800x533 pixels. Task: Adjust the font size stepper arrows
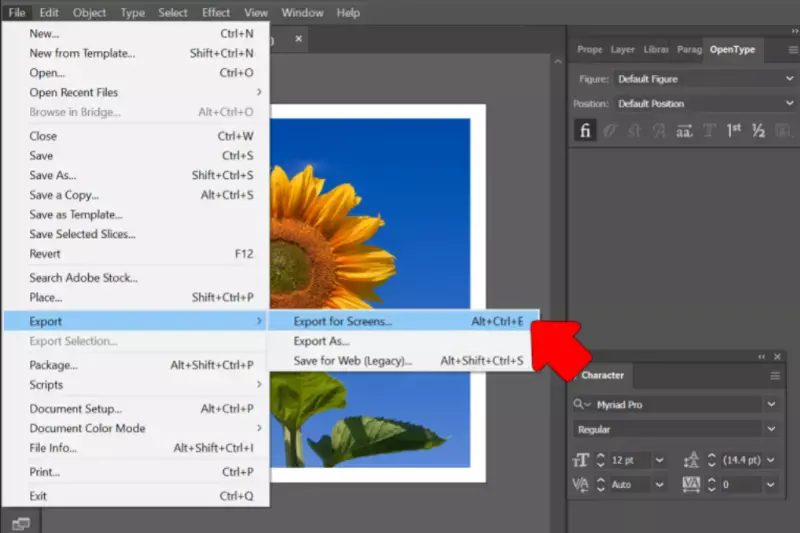click(x=601, y=460)
